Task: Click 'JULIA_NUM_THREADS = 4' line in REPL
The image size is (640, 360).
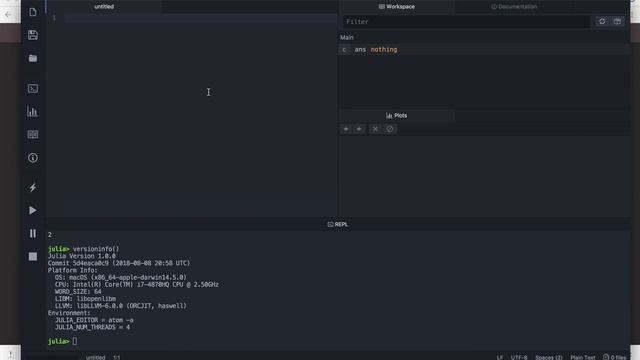Action: [x=92, y=327]
